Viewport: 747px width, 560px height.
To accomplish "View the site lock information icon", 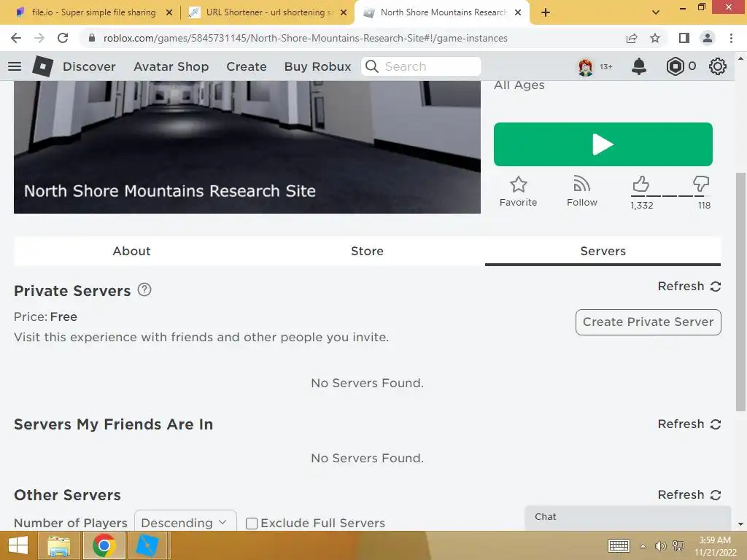I will (92, 38).
